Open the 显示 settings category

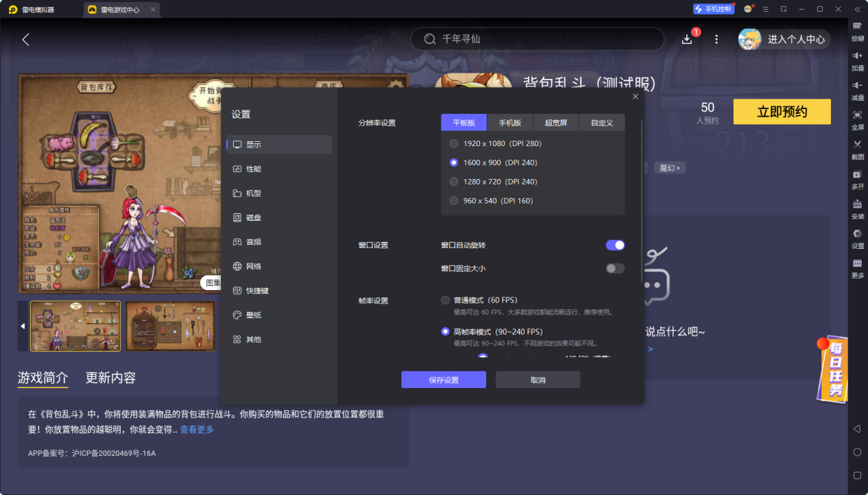(x=279, y=145)
